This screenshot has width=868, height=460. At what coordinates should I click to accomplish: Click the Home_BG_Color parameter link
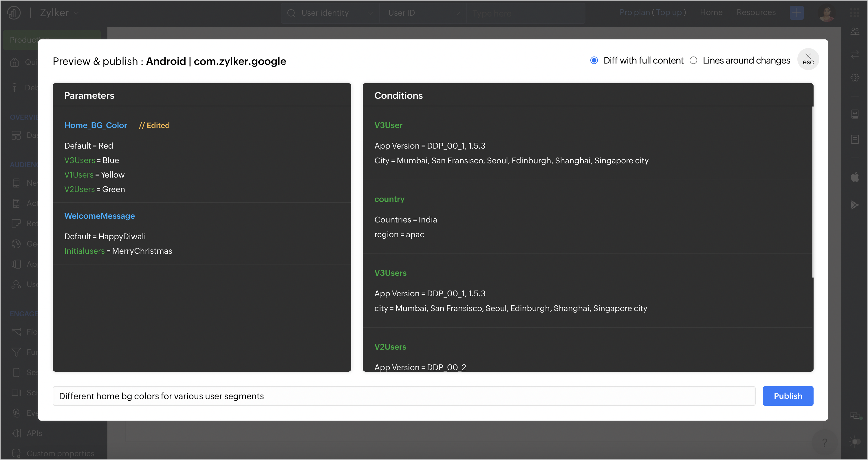point(96,125)
